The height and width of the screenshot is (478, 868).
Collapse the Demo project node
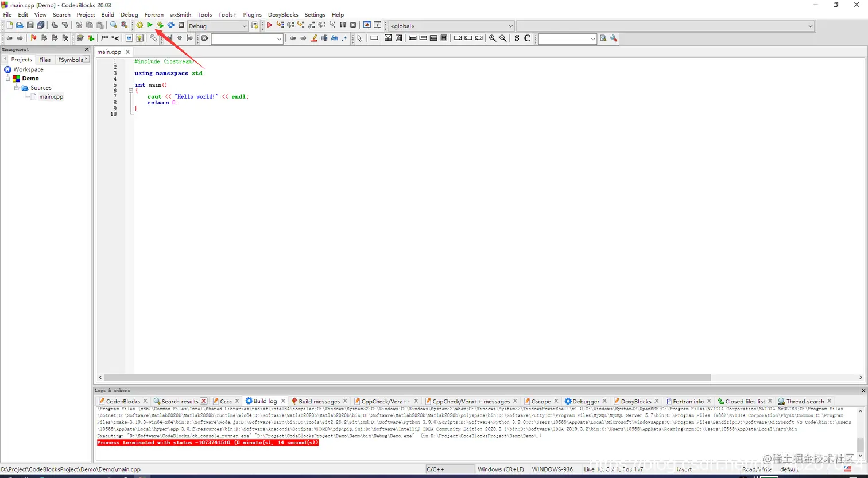pos(8,79)
